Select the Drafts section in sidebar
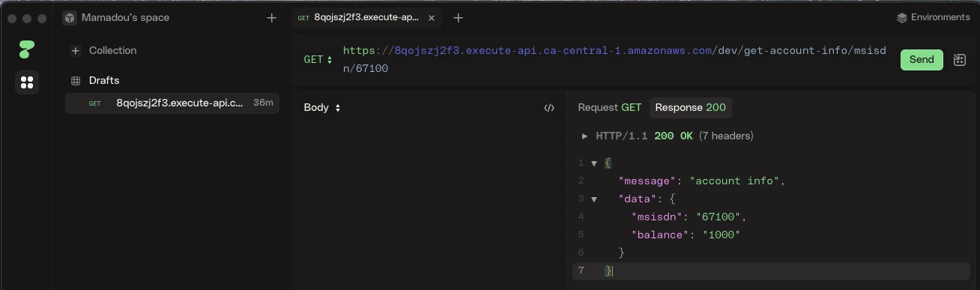Image resolution: width=980 pixels, height=290 pixels. click(x=104, y=81)
